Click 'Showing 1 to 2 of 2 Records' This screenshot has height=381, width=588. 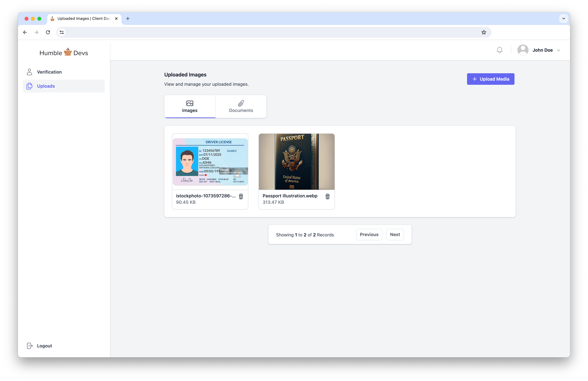click(305, 235)
